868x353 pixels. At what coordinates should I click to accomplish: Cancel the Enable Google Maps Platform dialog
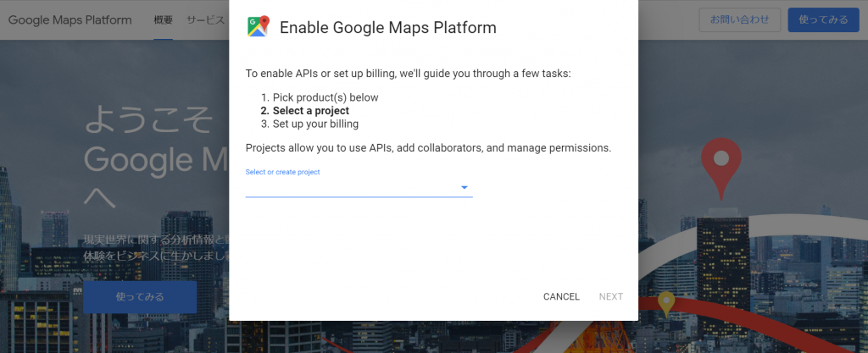[x=561, y=296]
